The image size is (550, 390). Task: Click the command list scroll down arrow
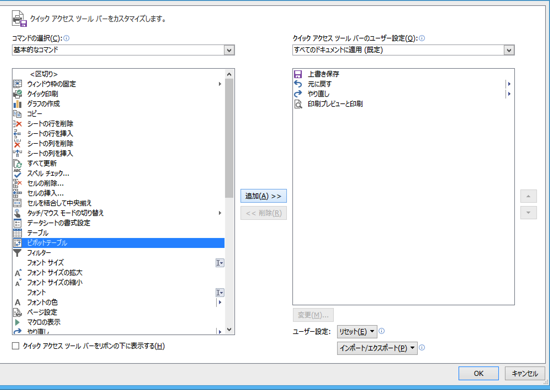point(229,329)
